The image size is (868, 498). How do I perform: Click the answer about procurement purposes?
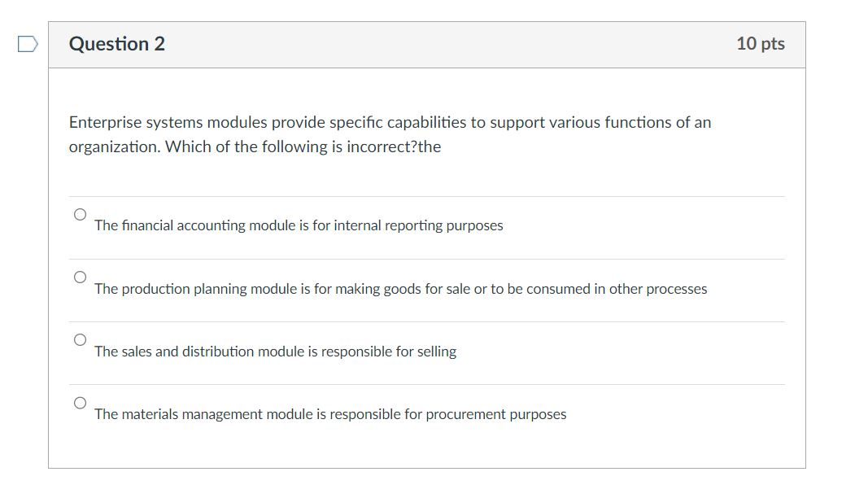330,413
